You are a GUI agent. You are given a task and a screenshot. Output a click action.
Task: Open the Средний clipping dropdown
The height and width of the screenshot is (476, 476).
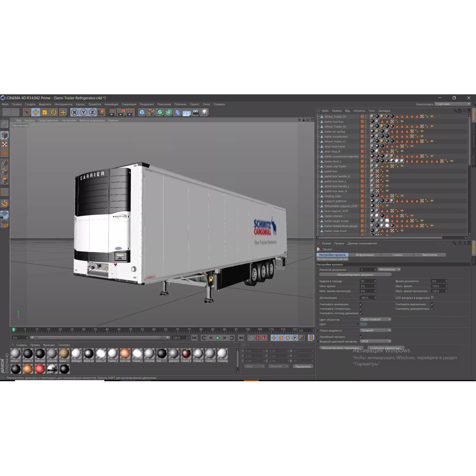(376, 330)
